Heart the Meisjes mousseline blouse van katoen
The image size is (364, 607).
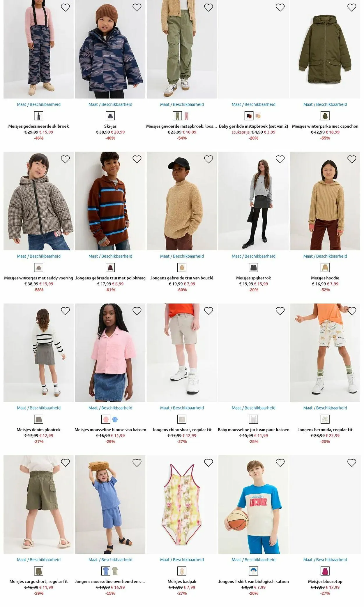(137, 311)
